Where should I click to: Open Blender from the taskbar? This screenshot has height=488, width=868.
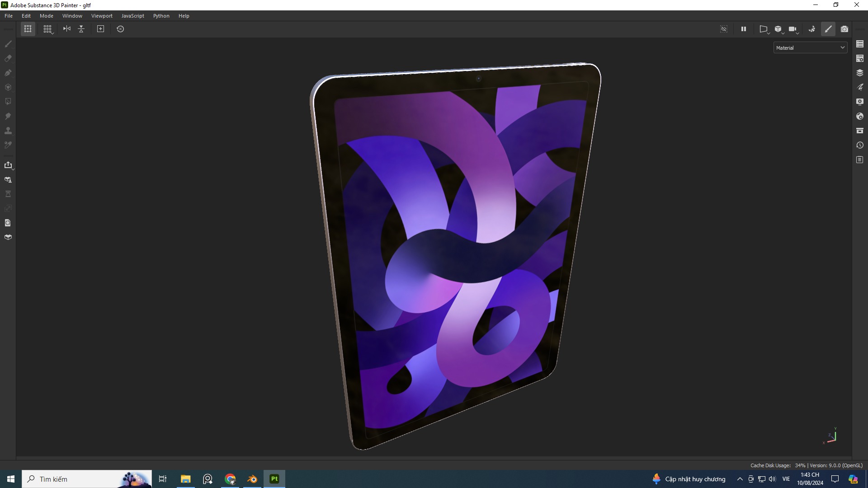pyautogui.click(x=252, y=479)
